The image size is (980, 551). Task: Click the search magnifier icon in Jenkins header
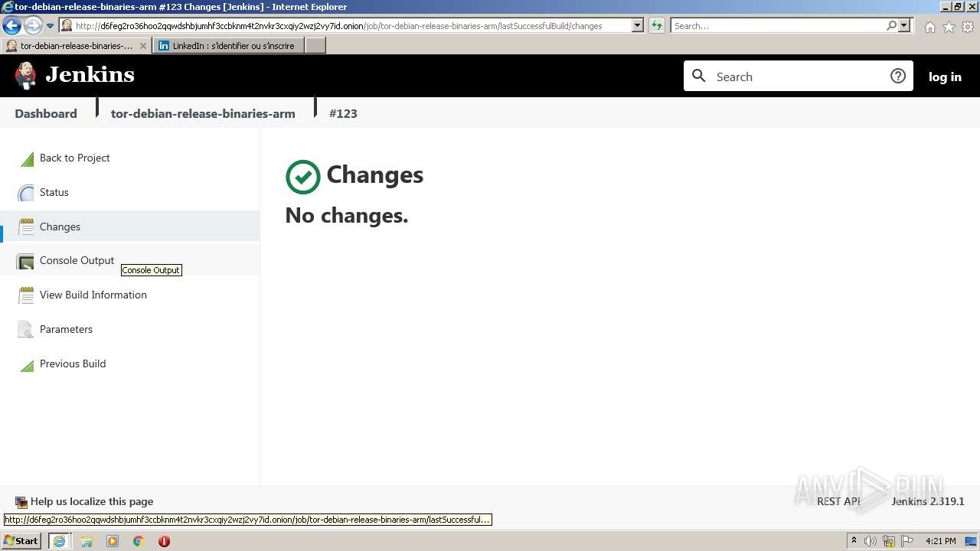coord(698,76)
